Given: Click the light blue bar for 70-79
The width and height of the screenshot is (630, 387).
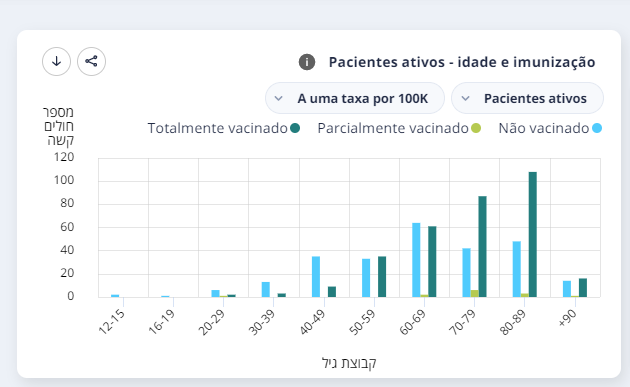Looking at the screenshot, I should coord(466,273).
